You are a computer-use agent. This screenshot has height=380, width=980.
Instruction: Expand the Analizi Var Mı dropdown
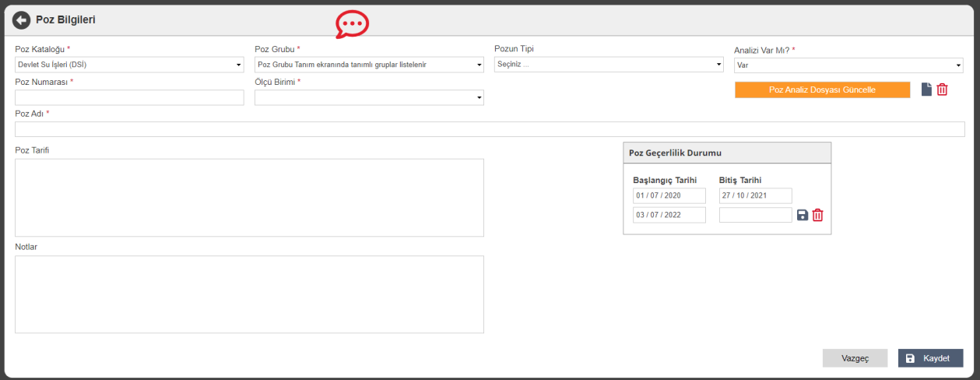pos(848,65)
